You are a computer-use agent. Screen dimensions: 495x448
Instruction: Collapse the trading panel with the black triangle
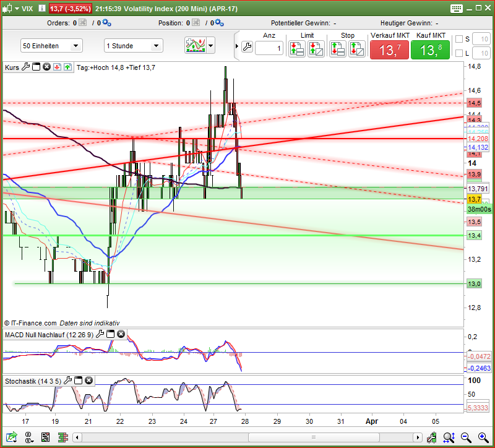pyautogui.click(x=237, y=46)
